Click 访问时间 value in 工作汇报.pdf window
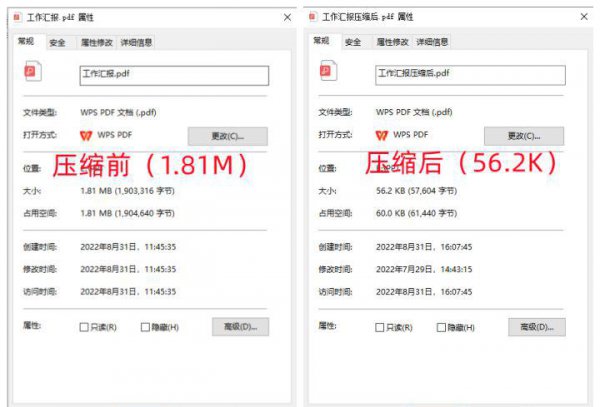Screen dimensions: 600x407 pyautogui.click(x=128, y=292)
